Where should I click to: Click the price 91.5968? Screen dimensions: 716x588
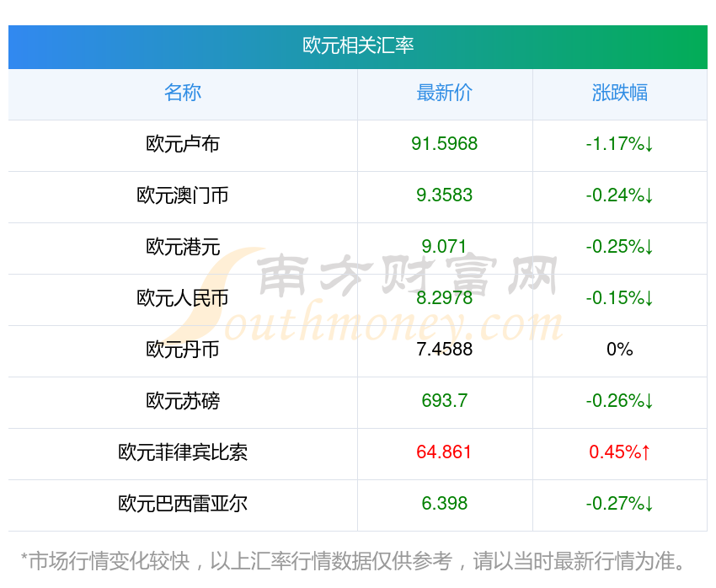(x=444, y=144)
